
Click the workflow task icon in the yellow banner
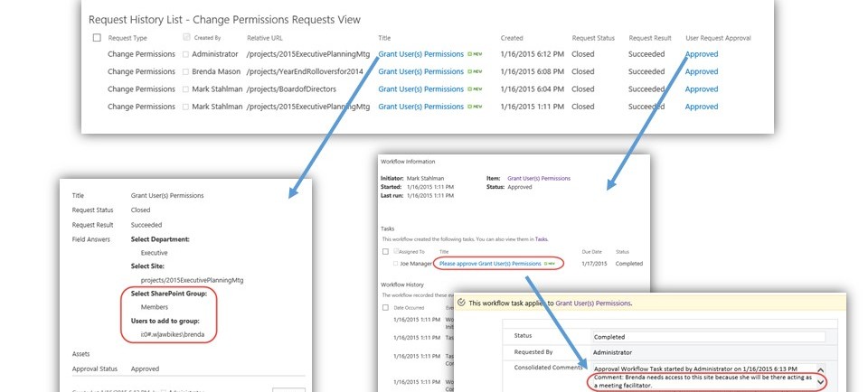(462, 303)
